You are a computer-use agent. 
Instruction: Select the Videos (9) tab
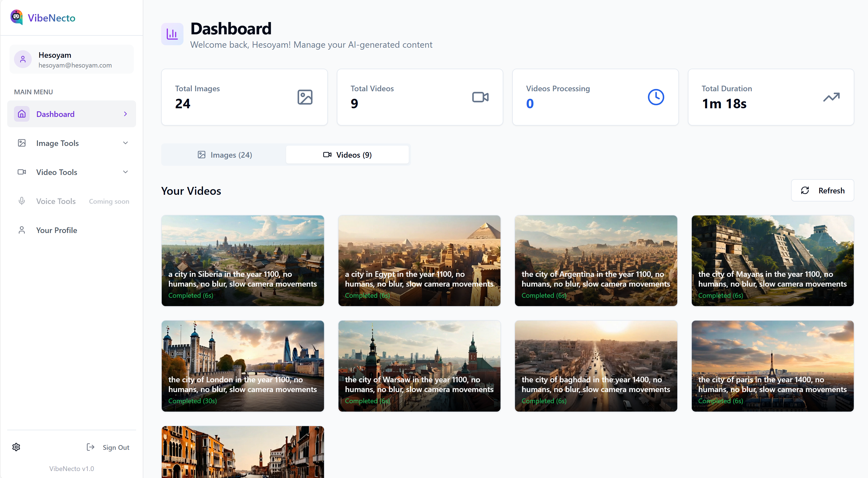(x=347, y=155)
